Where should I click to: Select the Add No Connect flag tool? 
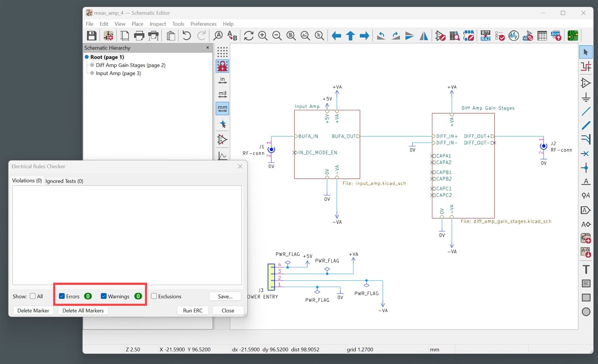click(586, 153)
